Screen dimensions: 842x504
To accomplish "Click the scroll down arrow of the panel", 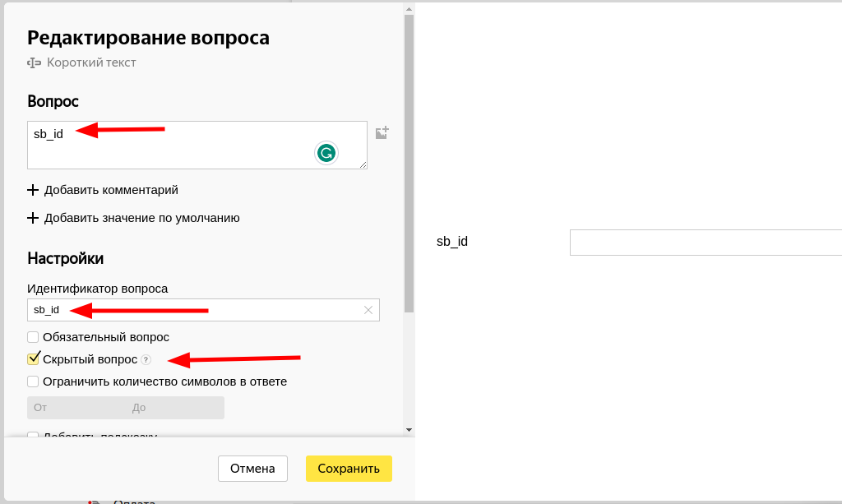I will [409, 429].
